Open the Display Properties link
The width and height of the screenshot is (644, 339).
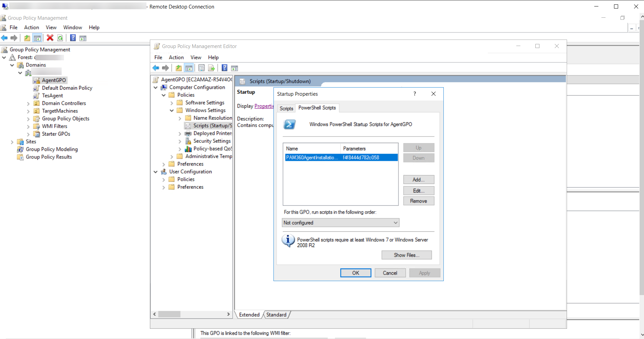(x=264, y=106)
